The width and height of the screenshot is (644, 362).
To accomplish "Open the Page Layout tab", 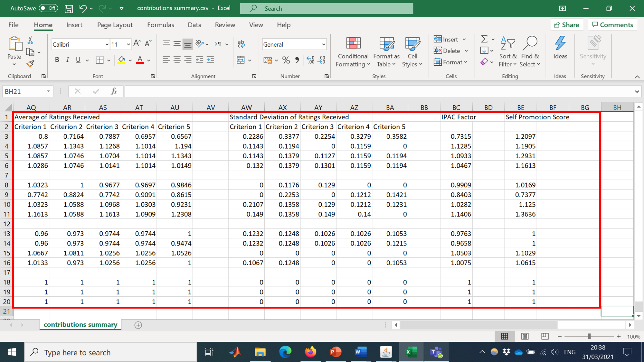I will 115,25.
